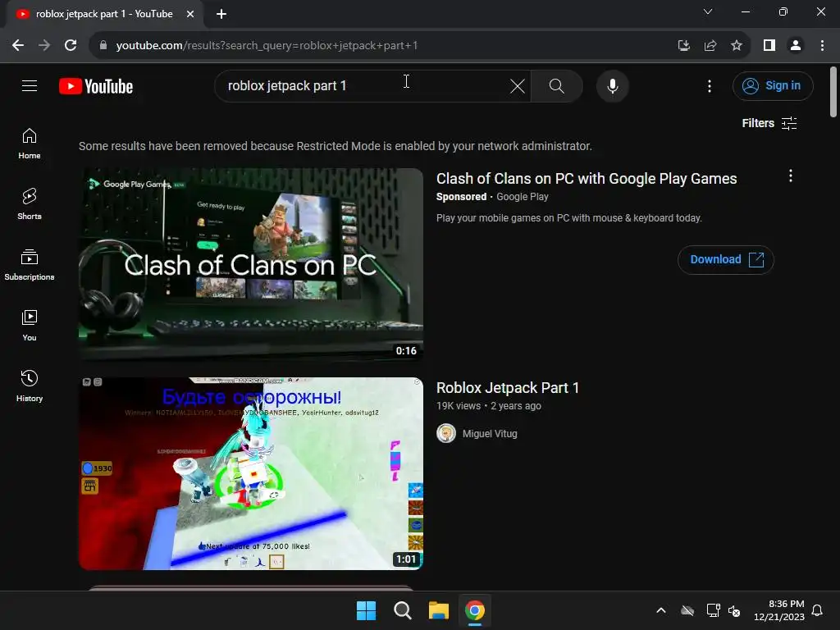Click the Sign in button
Viewport: 840px width, 630px height.
(x=773, y=85)
